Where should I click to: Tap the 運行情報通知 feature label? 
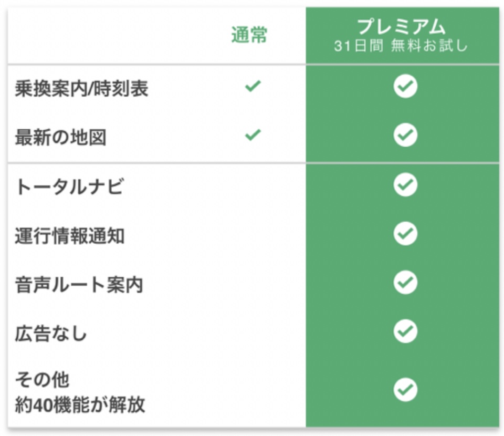click(69, 236)
